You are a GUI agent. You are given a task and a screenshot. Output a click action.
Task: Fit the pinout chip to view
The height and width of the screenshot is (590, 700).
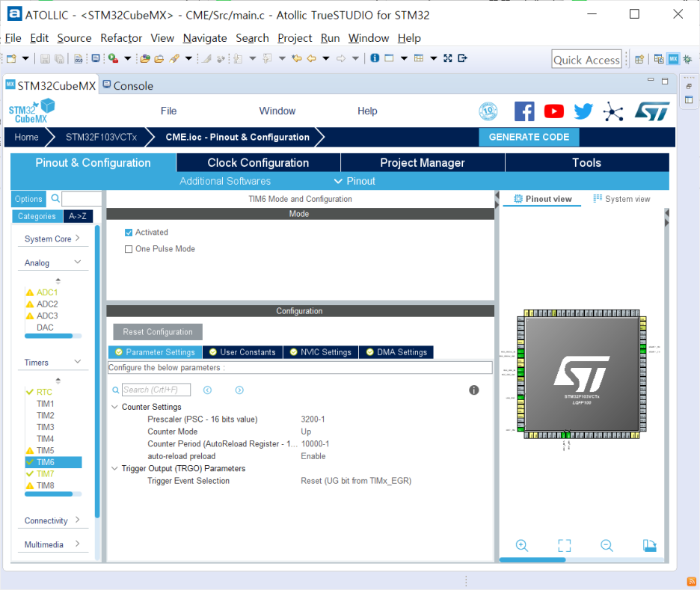pos(565,545)
